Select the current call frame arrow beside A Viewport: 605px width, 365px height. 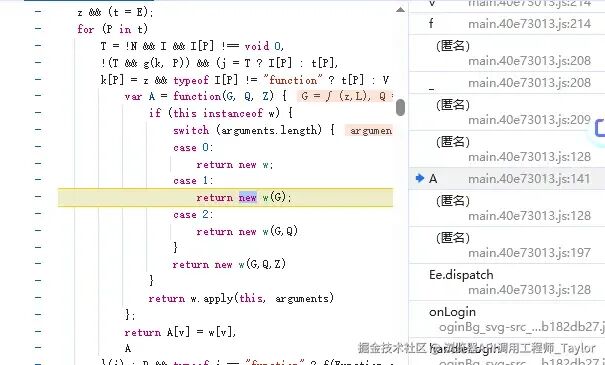click(x=420, y=178)
